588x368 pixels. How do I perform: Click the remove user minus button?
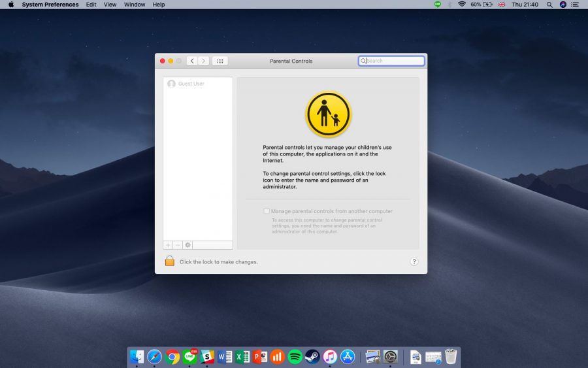coord(178,245)
